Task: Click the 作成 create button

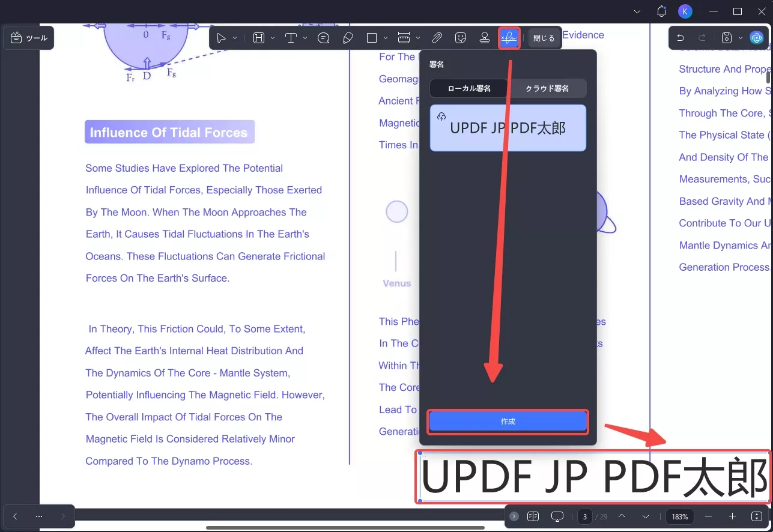Action: tap(508, 422)
